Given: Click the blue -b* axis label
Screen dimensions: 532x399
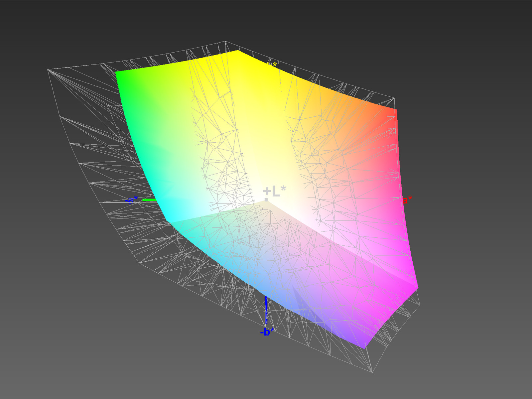Looking at the screenshot, I should point(267,332).
